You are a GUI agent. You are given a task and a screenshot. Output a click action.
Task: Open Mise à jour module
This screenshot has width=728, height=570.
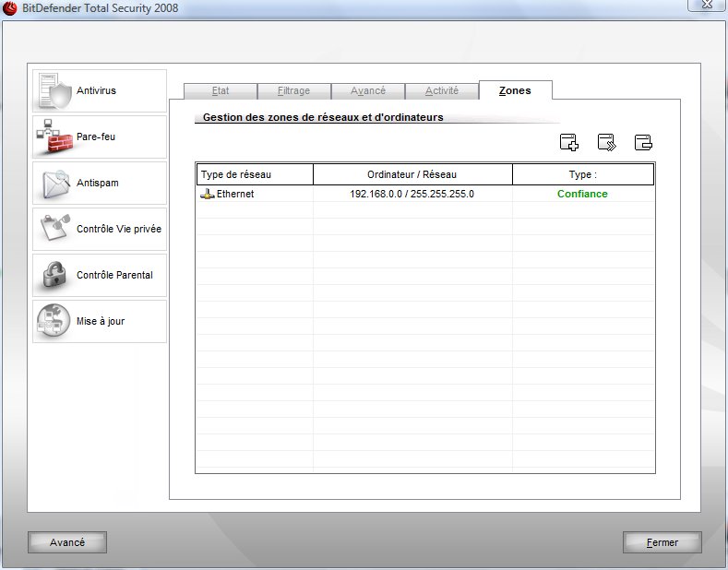100,321
